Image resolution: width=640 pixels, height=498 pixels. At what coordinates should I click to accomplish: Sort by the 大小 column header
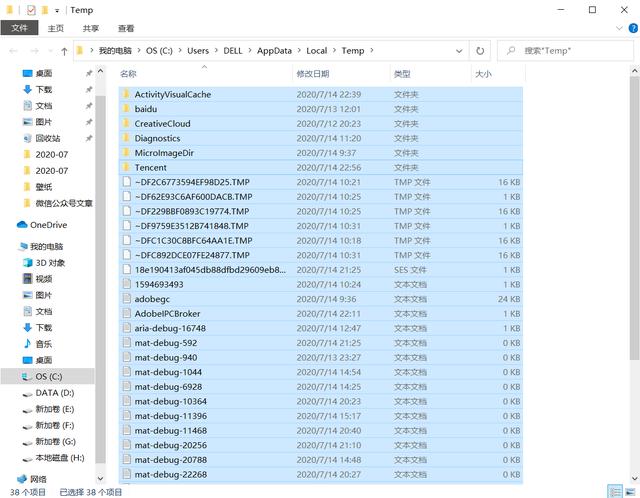483,74
